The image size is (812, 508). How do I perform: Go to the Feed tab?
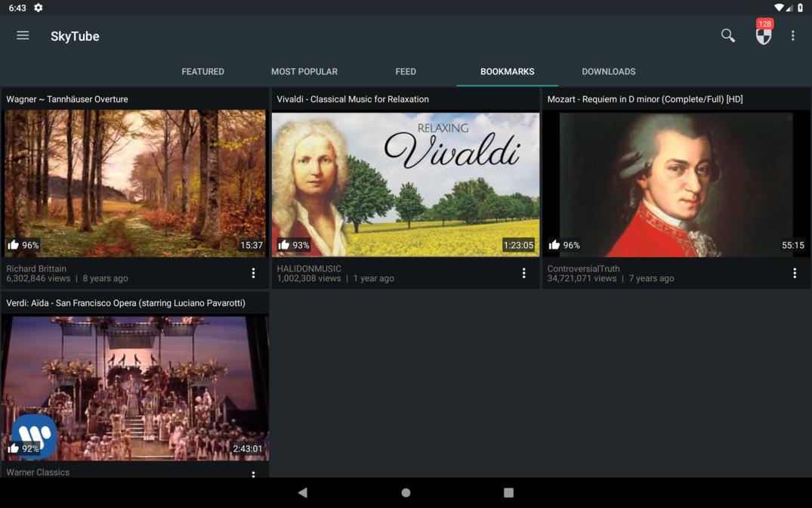tap(406, 72)
